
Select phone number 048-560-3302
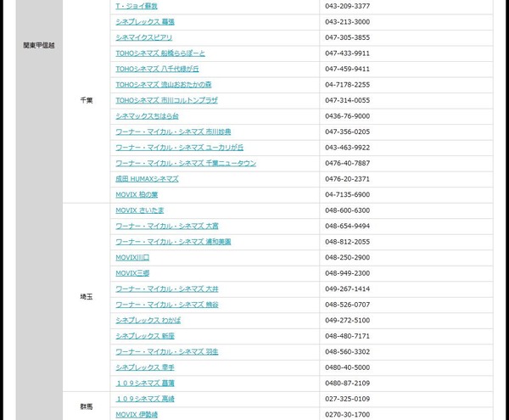click(347, 352)
